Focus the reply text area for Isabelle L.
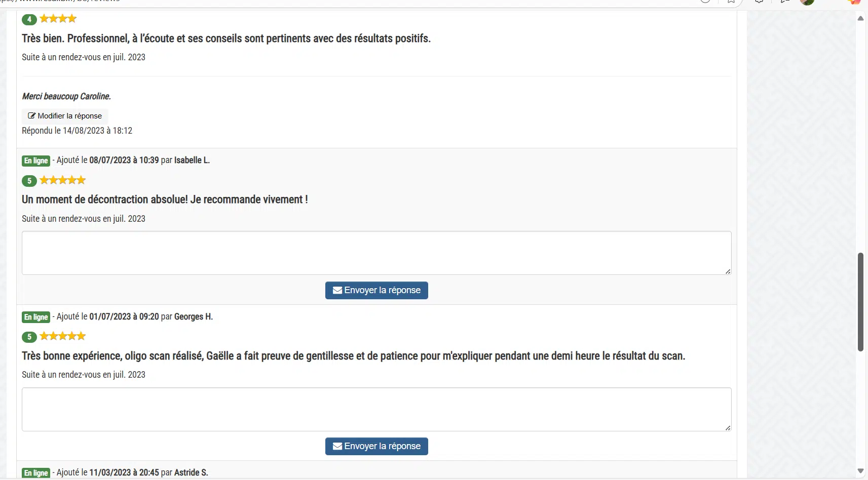Screen dimensions: 868x480 click(376, 253)
